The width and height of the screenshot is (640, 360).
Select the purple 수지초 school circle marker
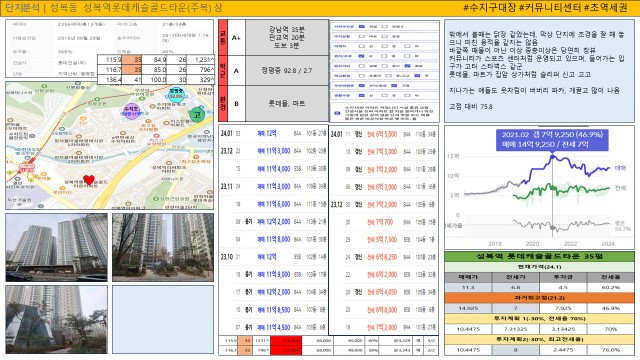[131, 110]
